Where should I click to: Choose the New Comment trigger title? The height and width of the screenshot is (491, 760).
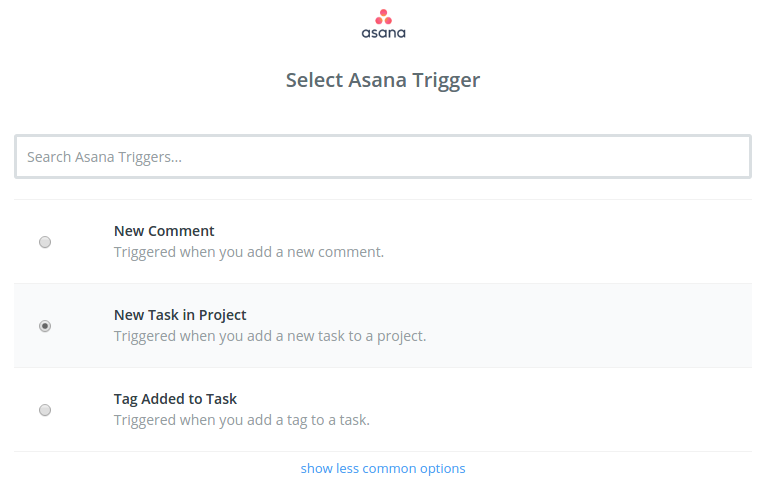[164, 231]
